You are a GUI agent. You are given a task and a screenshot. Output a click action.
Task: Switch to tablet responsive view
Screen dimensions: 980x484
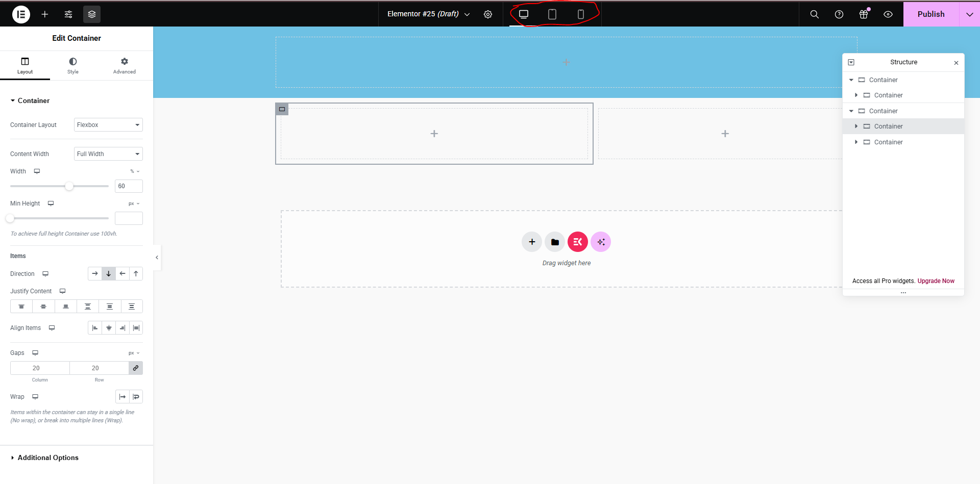552,14
